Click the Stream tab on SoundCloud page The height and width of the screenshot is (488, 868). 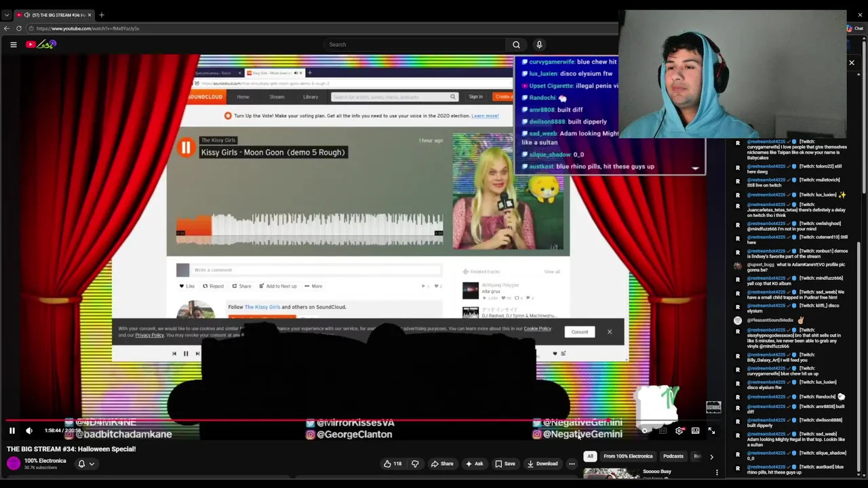click(277, 97)
